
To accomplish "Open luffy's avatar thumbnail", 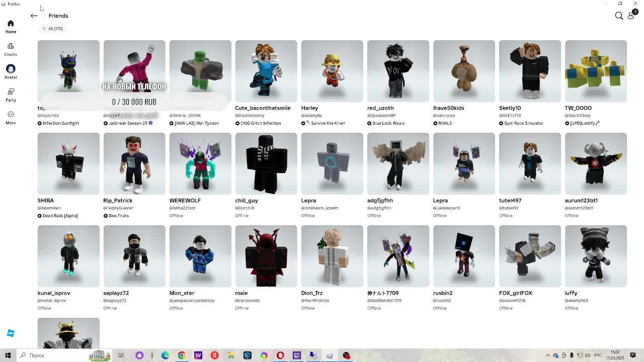I will [596, 256].
